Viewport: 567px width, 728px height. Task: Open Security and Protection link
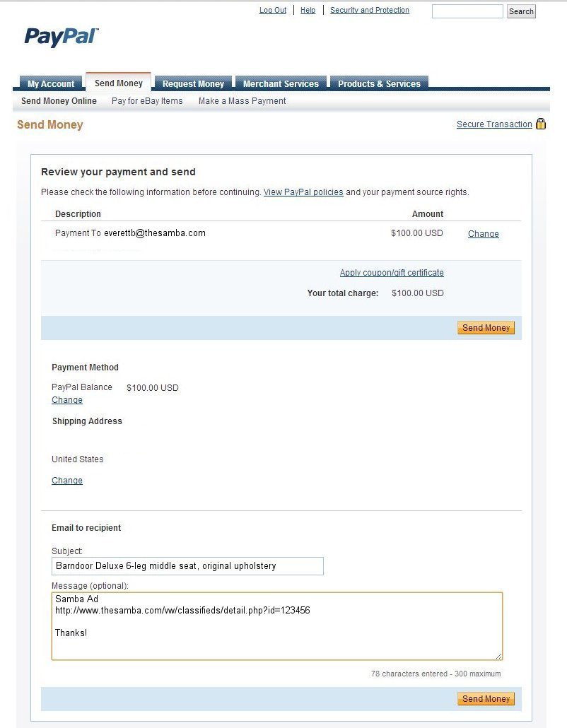(x=370, y=10)
